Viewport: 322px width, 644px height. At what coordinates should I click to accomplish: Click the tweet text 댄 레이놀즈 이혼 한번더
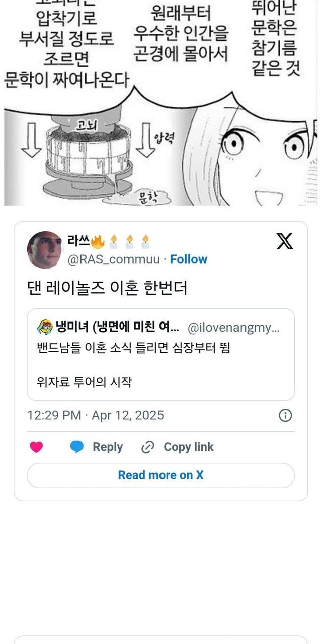point(107,289)
